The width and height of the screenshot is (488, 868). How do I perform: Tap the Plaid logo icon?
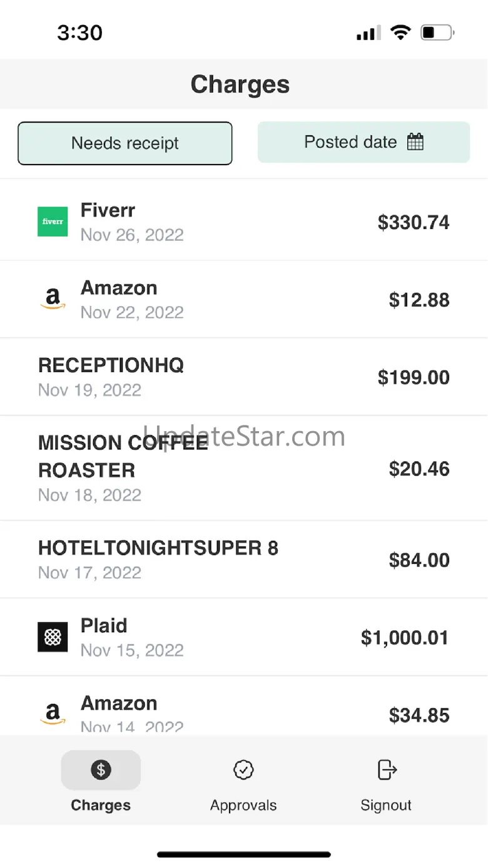[53, 637]
